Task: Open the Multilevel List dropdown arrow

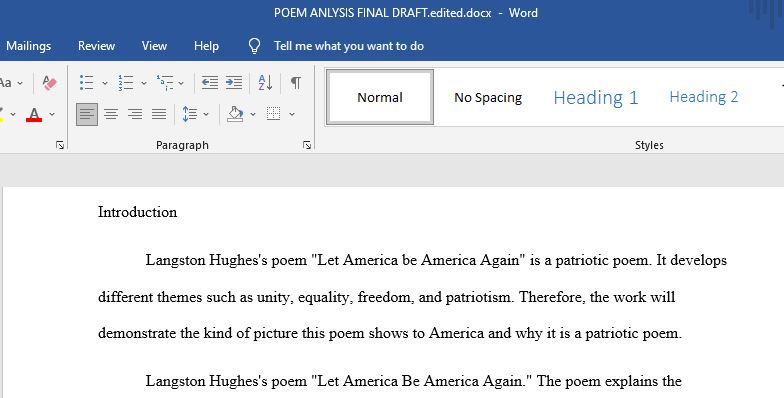Action: point(181,83)
